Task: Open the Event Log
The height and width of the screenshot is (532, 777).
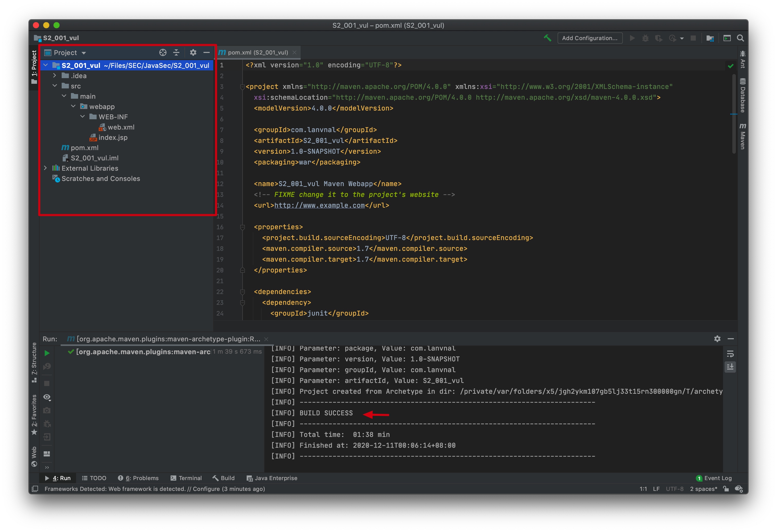Action: point(714,478)
